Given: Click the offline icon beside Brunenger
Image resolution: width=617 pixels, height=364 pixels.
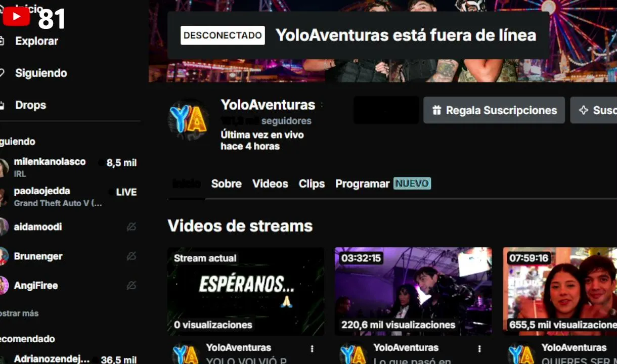Looking at the screenshot, I should pyautogui.click(x=131, y=256).
